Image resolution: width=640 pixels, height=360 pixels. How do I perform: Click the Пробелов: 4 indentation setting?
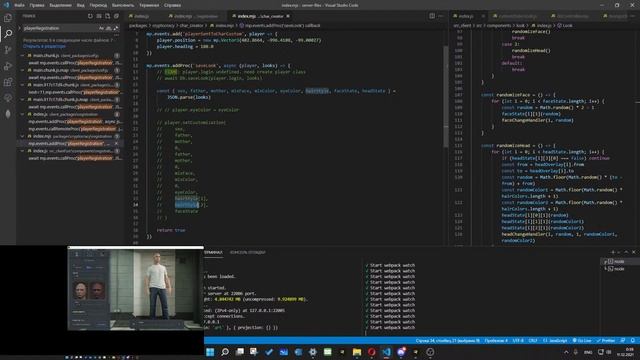click(x=496, y=340)
